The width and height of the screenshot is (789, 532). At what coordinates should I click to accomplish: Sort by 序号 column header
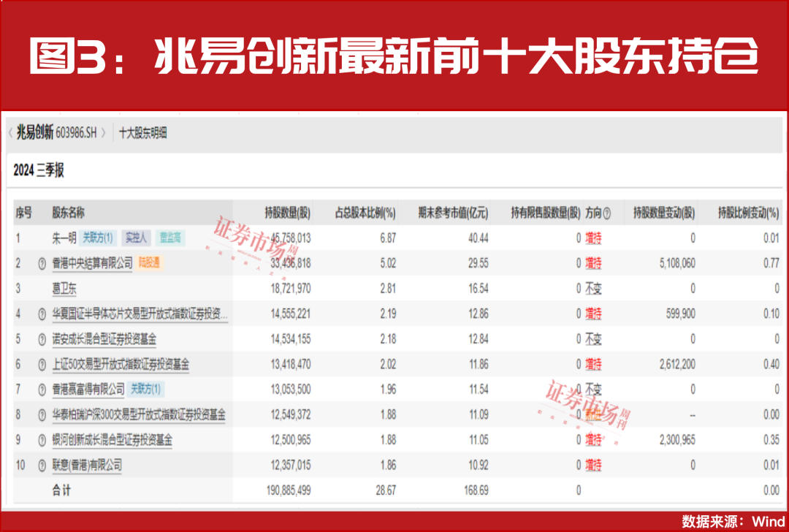23,213
